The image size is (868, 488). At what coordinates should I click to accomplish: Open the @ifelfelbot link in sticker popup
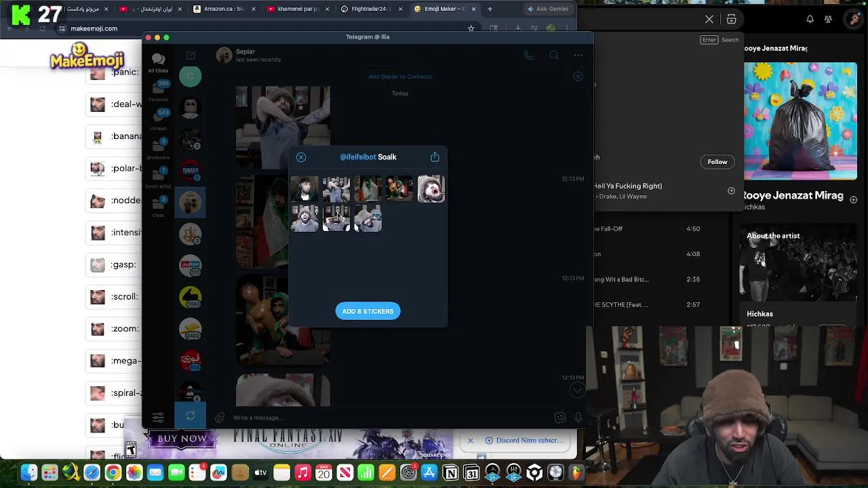click(357, 157)
